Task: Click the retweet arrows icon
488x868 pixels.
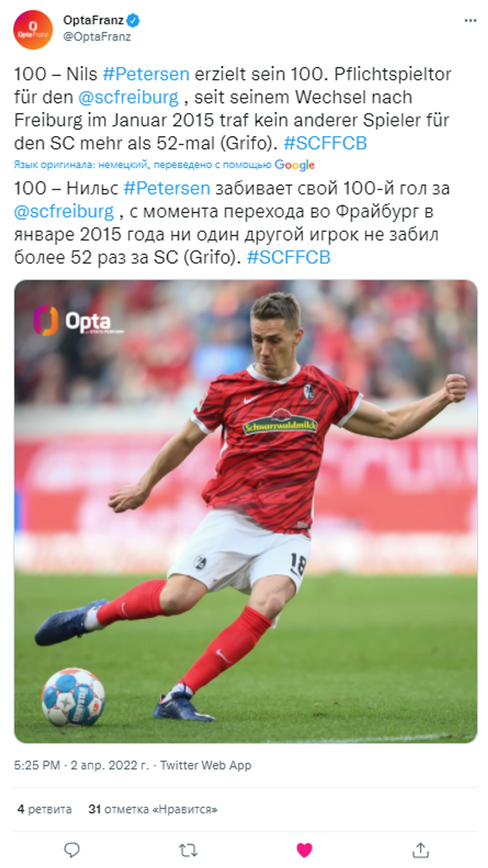Action: pos(188,850)
